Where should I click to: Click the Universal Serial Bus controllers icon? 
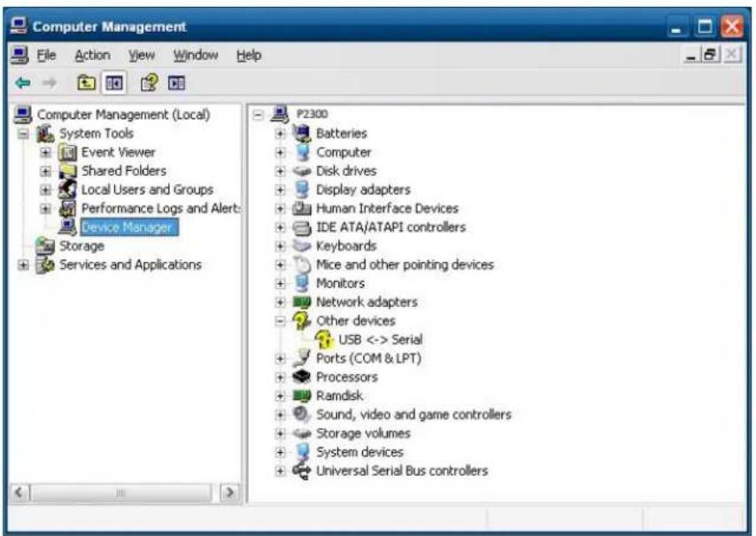point(302,471)
